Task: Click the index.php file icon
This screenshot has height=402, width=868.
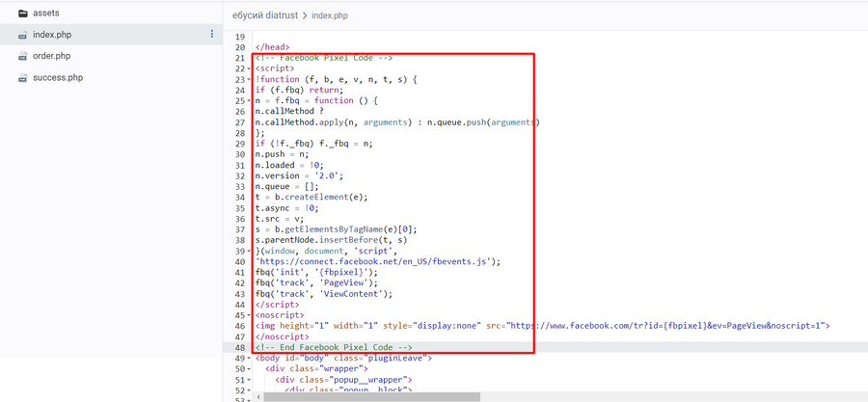Action: [23, 35]
